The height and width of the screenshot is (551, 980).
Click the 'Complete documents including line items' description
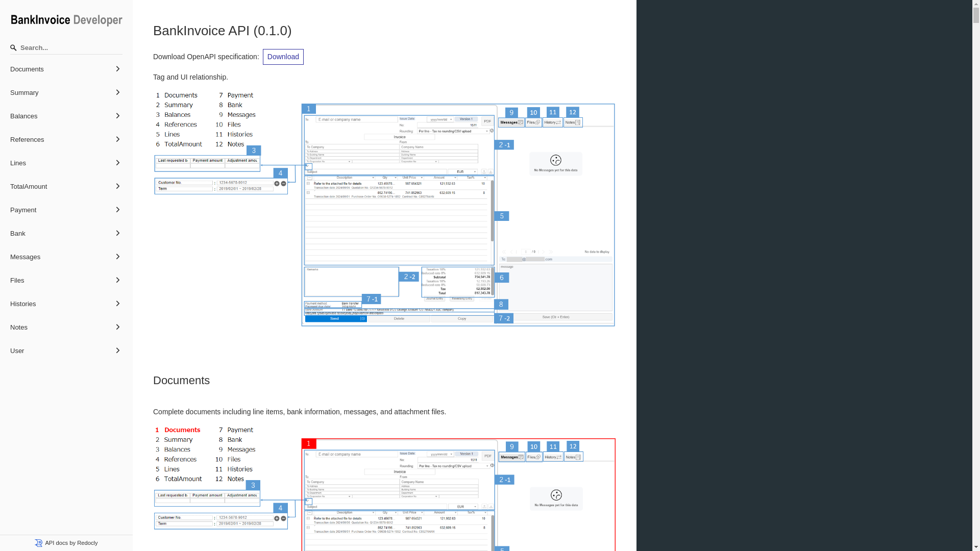[300, 412]
